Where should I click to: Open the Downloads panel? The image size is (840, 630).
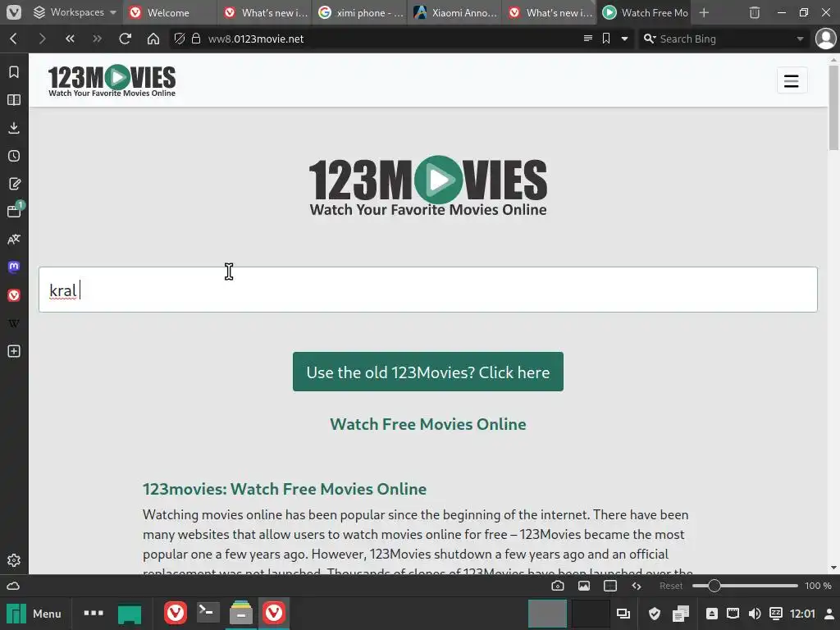click(x=14, y=127)
